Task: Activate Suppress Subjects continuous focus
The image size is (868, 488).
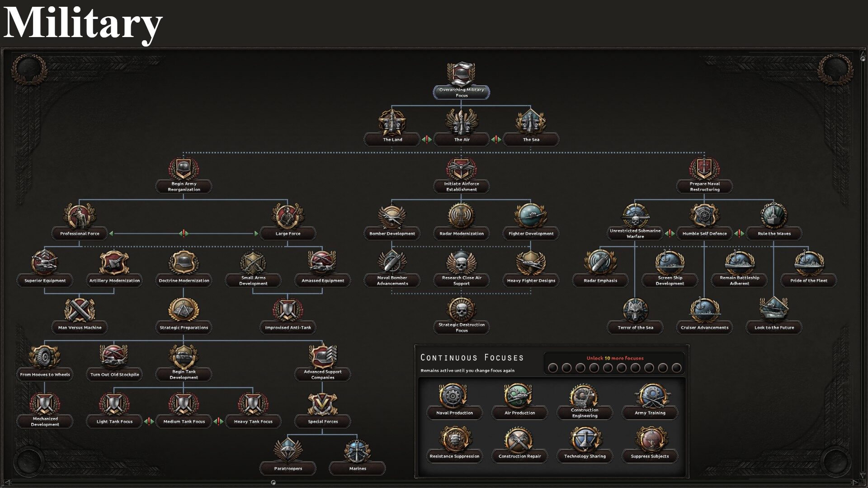Action: click(x=650, y=445)
